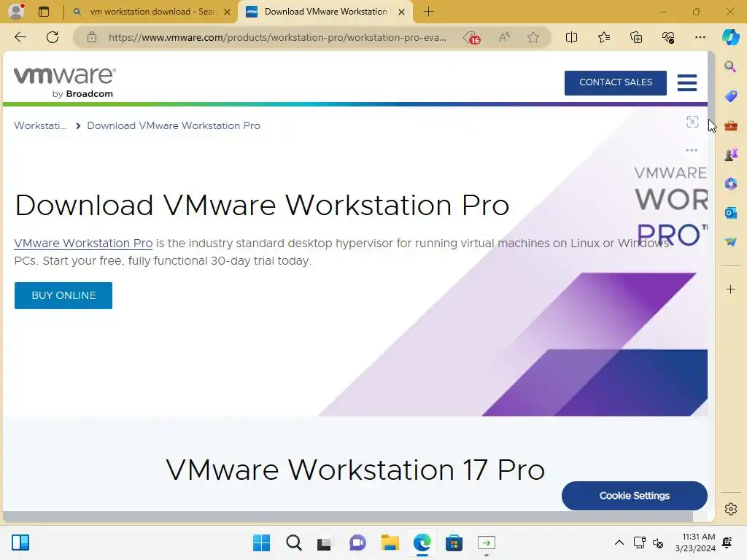Open Chat app on taskbar

click(357, 542)
